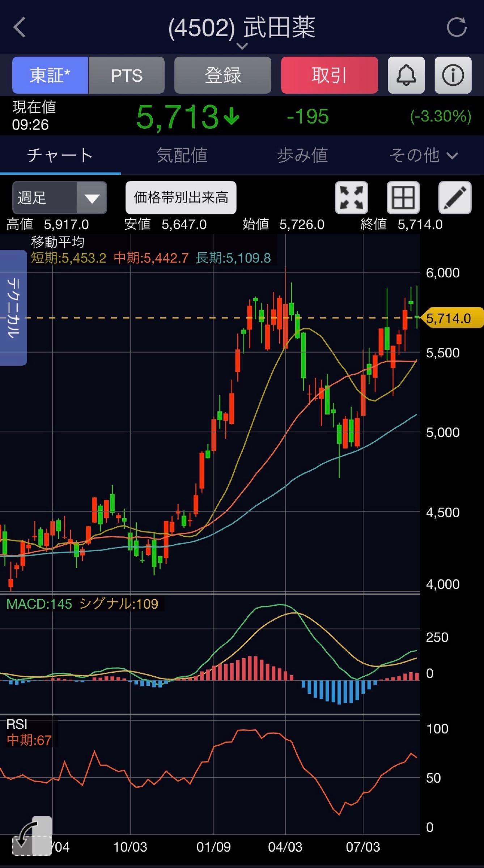This screenshot has height=868, width=484.
Task: Select the チャート tab
Action: pos(60,156)
